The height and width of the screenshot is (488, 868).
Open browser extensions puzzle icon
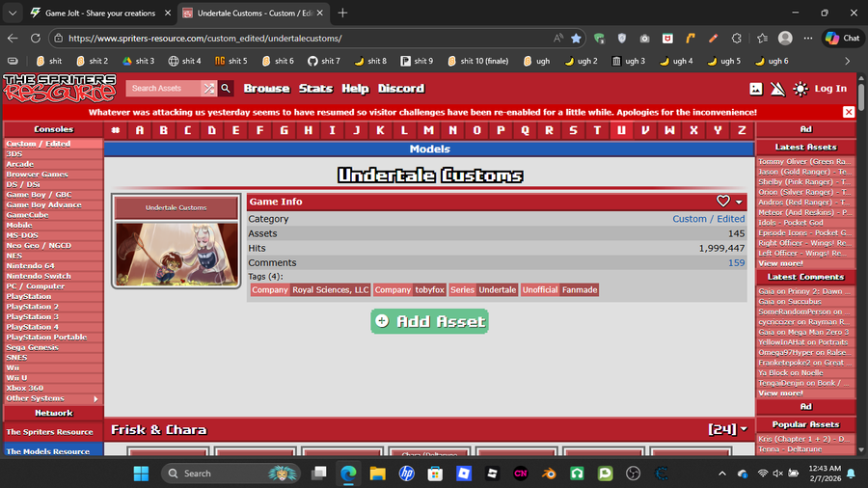736,39
